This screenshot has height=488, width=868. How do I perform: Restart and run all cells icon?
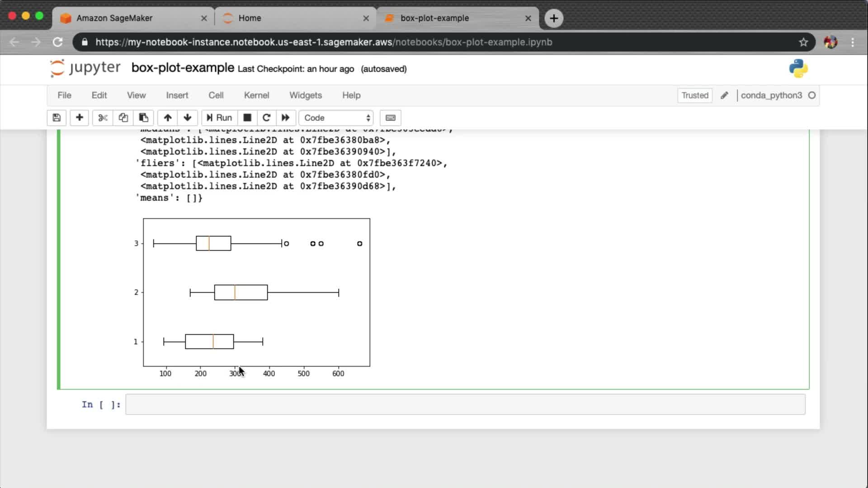[285, 117]
